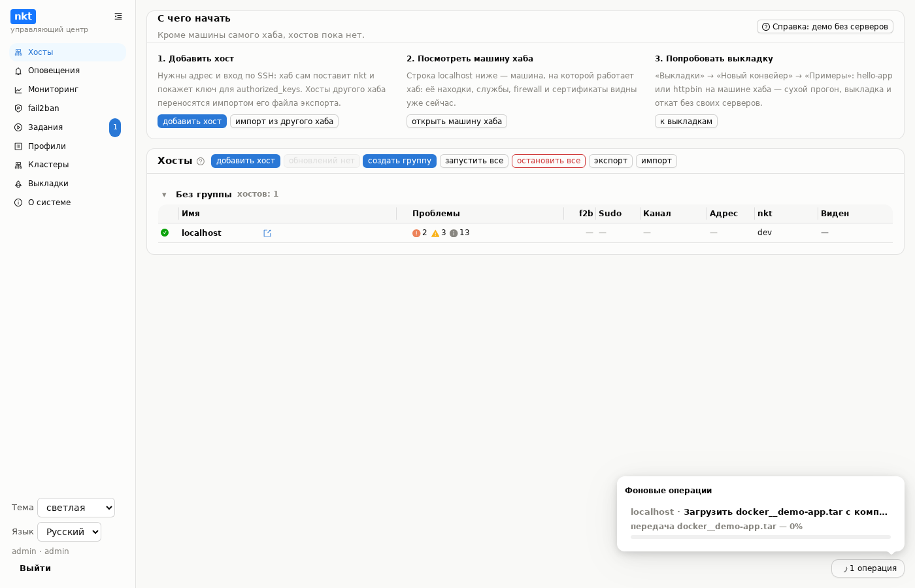This screenshot has height=588, width=915.
Task: Go to Профили page
Action: (67, 146)
